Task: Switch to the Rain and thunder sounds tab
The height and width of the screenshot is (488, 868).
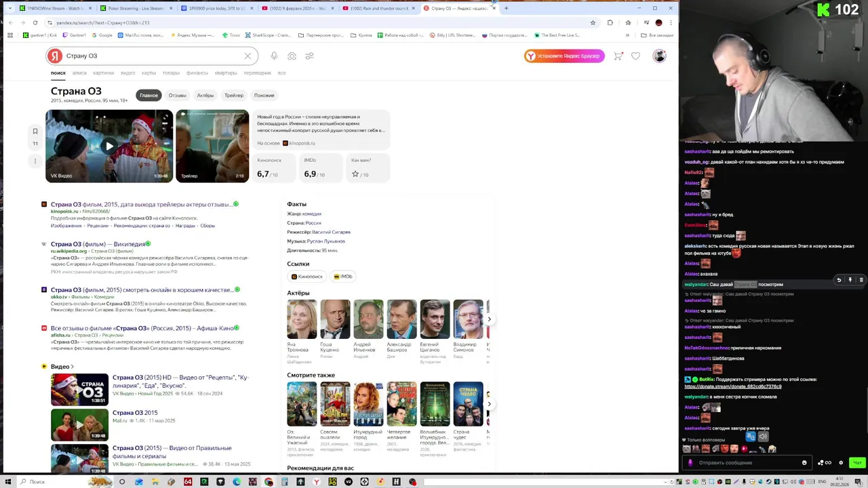Action: point(377,8)
